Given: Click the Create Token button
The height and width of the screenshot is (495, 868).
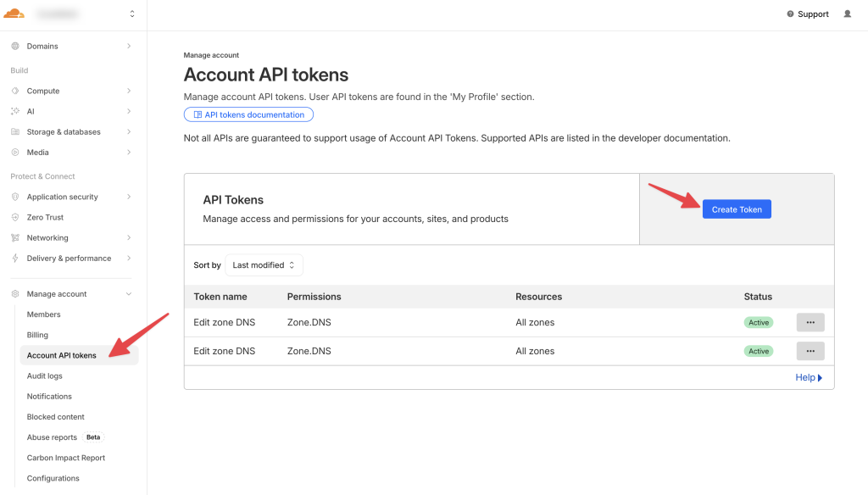Looking at the screenshot, I should [737, 209].
